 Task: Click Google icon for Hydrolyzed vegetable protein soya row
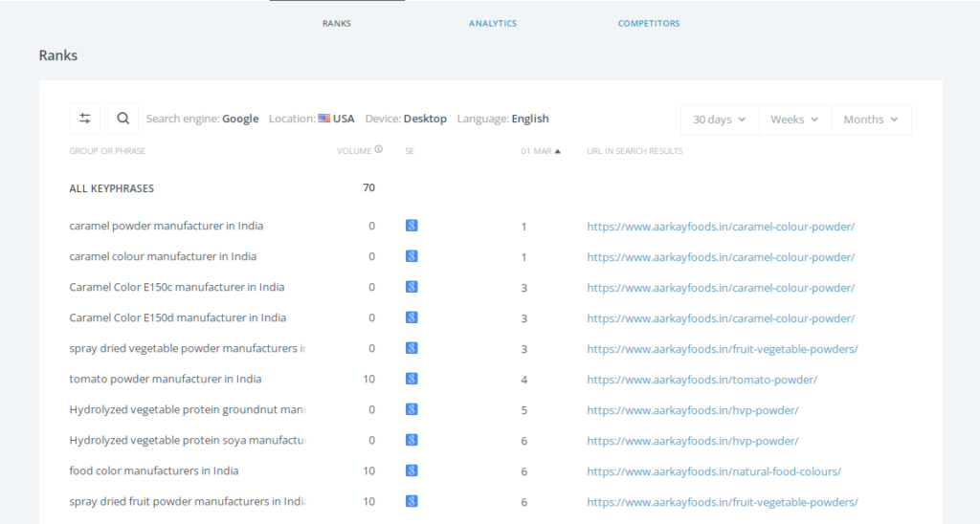[x=412, y=440]
